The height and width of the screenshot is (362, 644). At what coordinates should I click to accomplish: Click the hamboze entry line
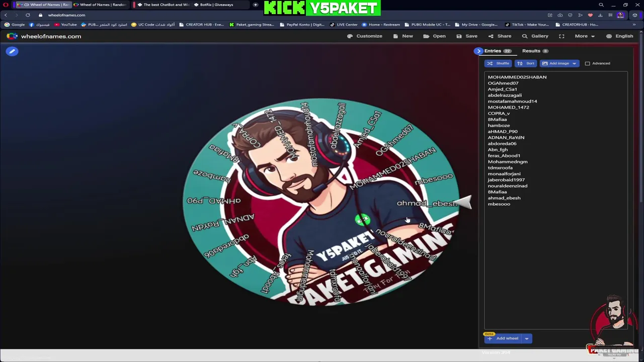499,125
